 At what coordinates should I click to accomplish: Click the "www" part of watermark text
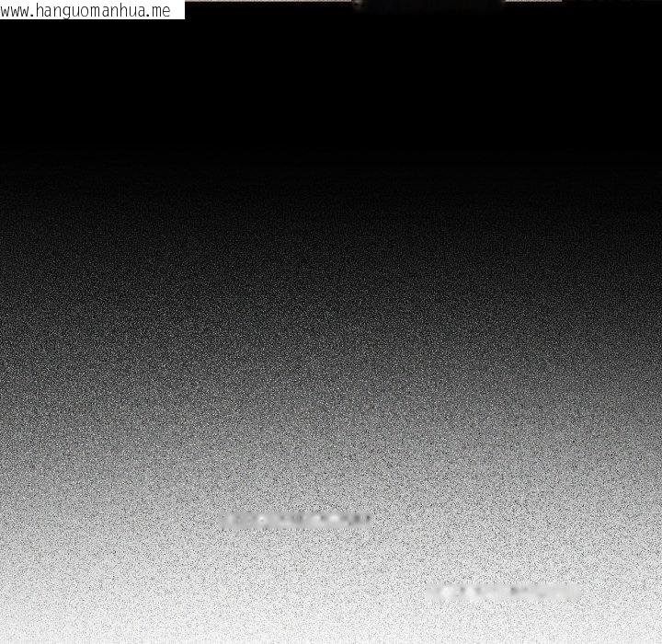[17, 11]
